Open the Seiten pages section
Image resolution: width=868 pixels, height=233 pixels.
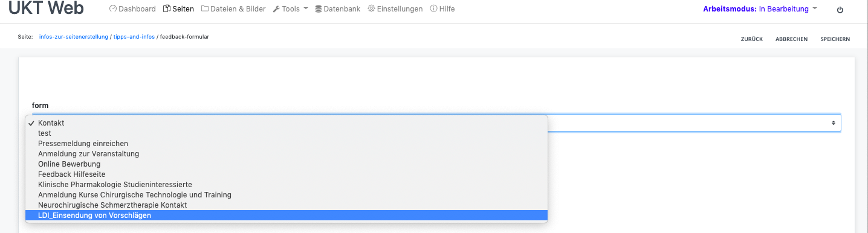pos(178,9)
